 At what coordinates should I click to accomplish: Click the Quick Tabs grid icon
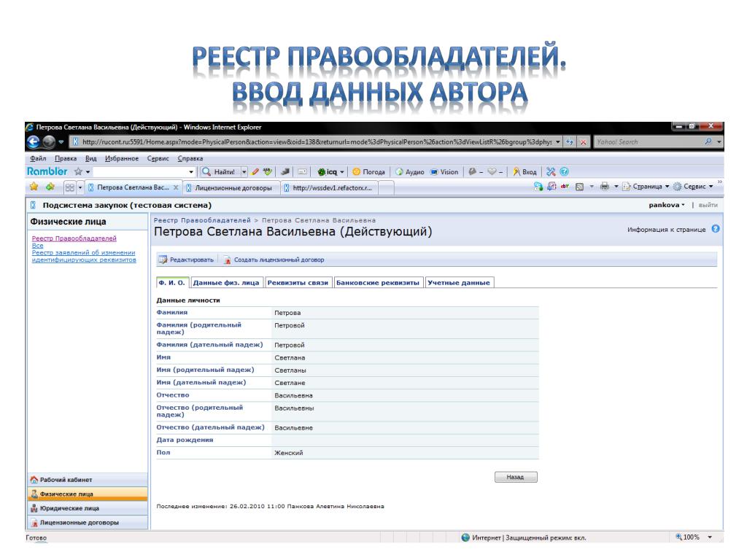[x=69, y=187]
